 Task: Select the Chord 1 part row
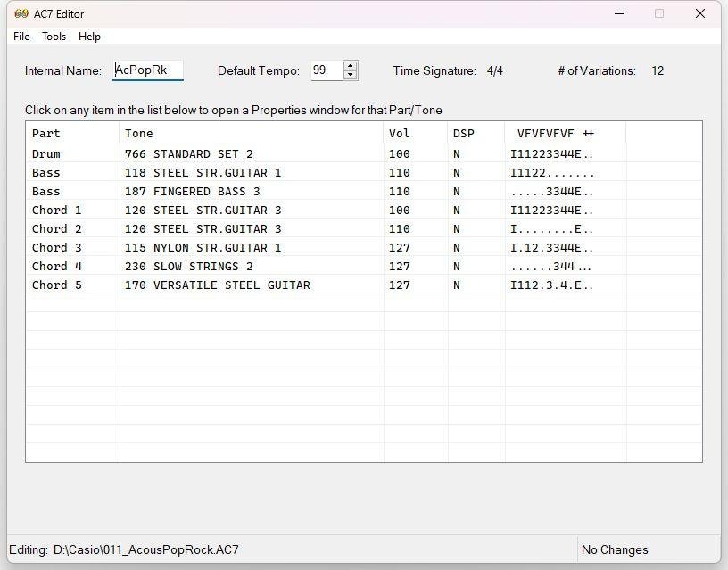[x=363, y=210]
